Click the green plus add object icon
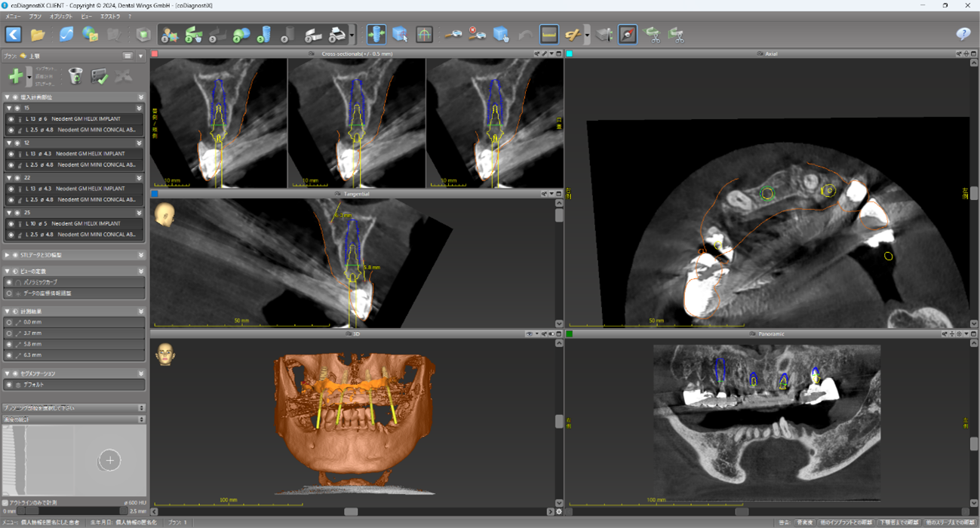Screen dimensions: 980x528 [x=15, y=76]
